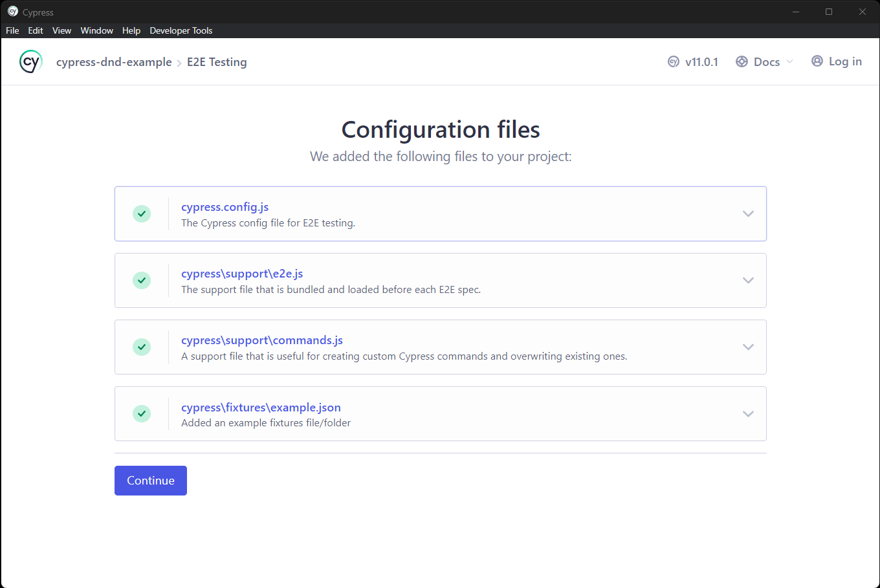The width and height of the screenshot is (880, 588).
Task: Click the globe icon next to Docs
Action: tap(742, 61)
